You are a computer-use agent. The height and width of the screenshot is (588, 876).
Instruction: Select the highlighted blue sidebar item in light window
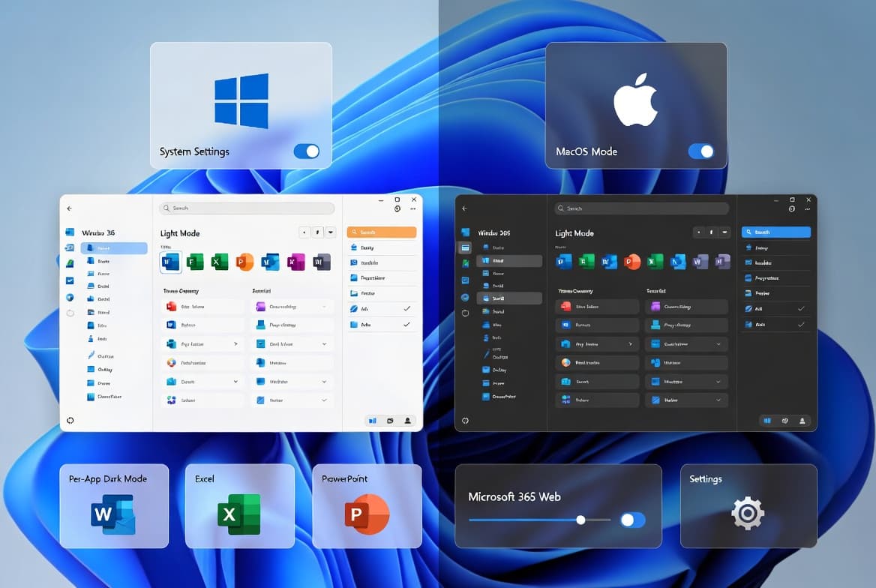coord(114,248)
